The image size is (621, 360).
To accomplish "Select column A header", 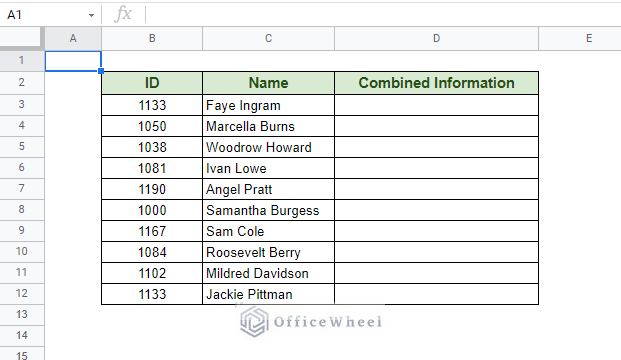I will [73, 38].
